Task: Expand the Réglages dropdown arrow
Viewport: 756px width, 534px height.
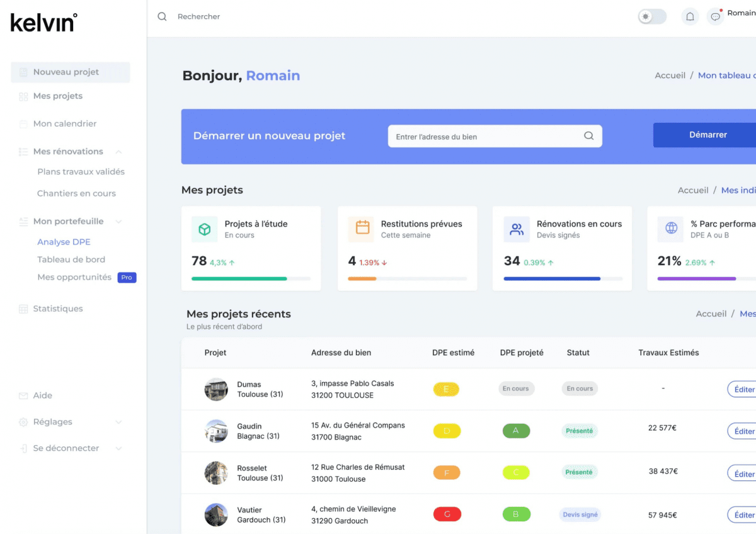Action: pyautogui.click(x=118, y=423)
